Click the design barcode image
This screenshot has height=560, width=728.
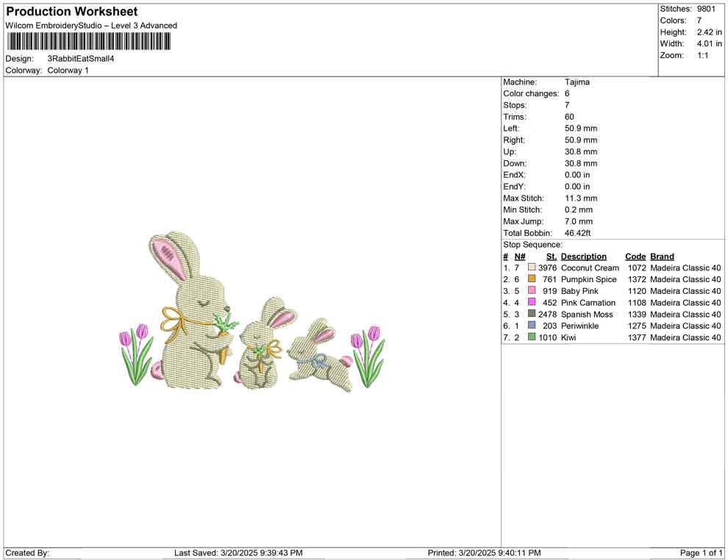(x=88, y=41)
